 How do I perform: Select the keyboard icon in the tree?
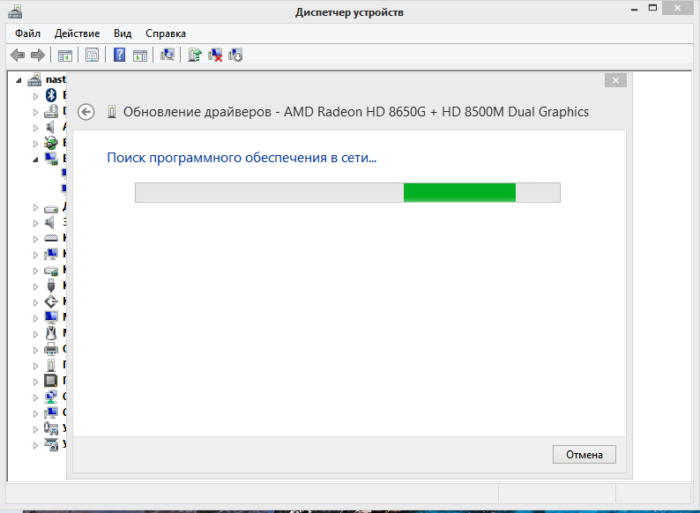(51, 238)
